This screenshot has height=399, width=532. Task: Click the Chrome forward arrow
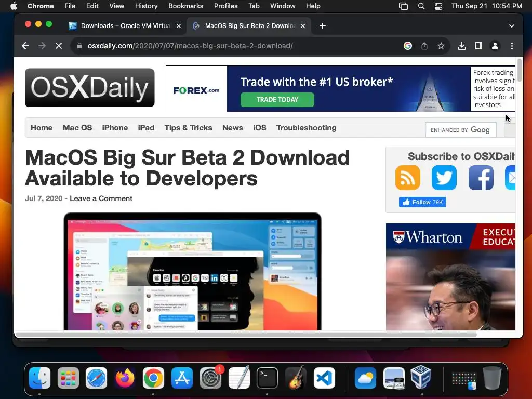[x=42, y=46]
